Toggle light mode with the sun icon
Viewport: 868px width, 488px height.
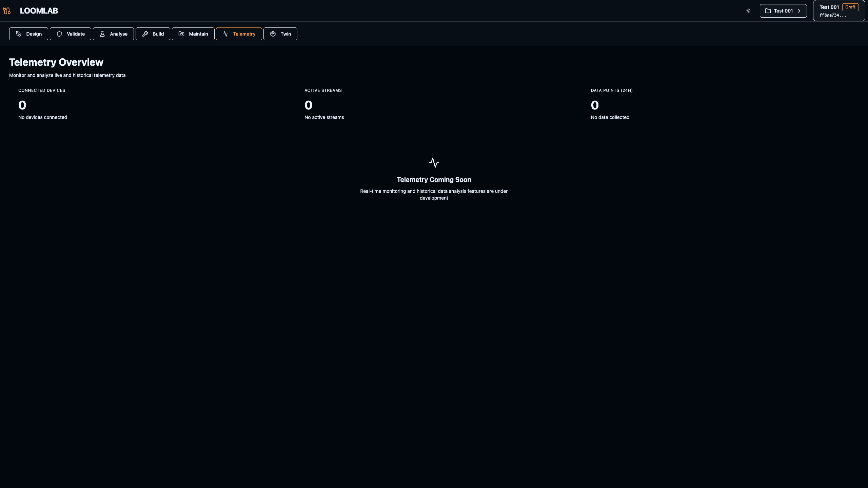[x=748, y=11]
